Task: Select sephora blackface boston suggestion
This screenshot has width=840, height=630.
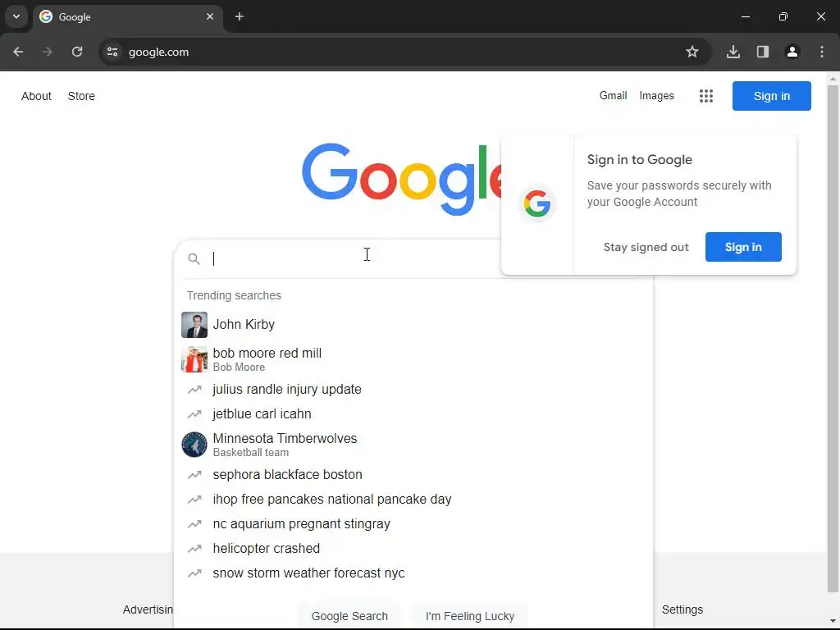Action: (x=413, y=475)
